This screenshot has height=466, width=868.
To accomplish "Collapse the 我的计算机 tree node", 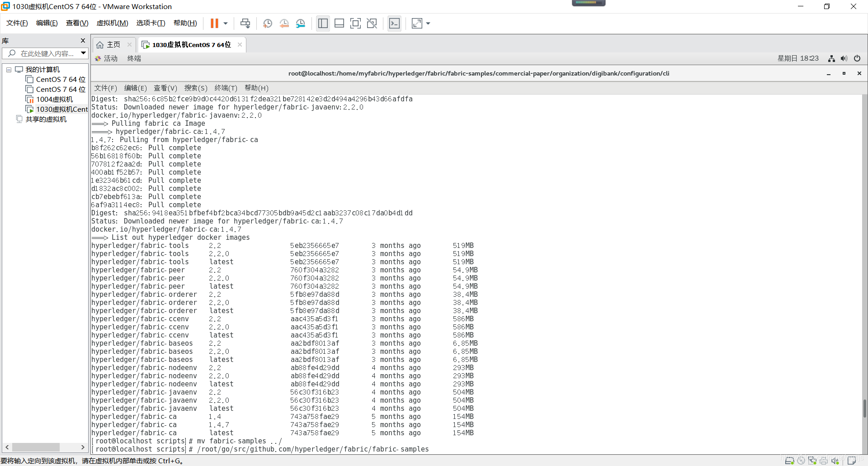I will pos(9,70).
